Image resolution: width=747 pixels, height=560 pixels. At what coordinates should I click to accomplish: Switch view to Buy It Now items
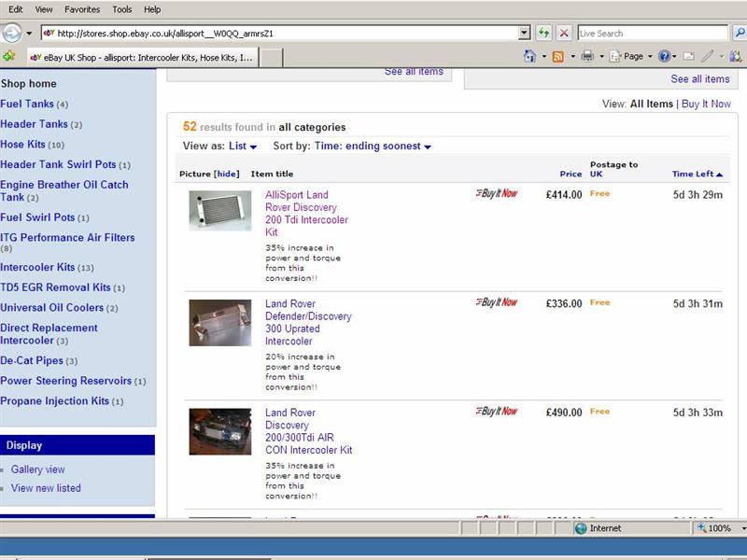[706, 105]
